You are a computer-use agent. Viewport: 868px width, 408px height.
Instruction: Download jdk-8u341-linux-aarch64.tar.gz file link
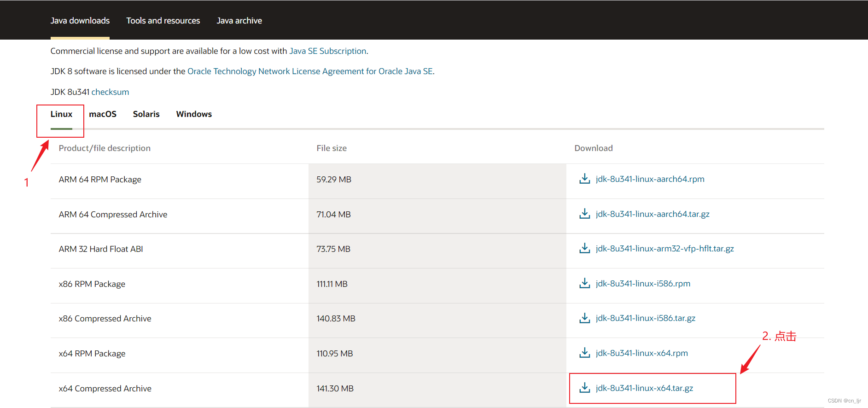point(652,214)
